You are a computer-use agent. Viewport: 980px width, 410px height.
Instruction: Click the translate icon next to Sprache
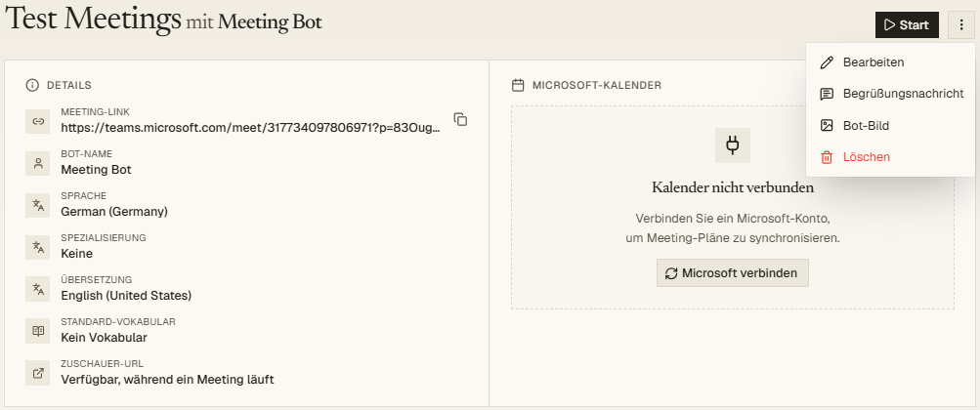pos(37,205)
